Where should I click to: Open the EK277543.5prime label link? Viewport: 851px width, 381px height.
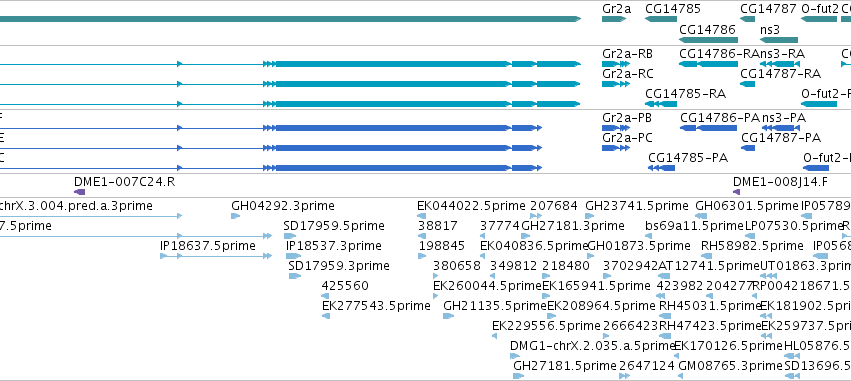[376, 306]
